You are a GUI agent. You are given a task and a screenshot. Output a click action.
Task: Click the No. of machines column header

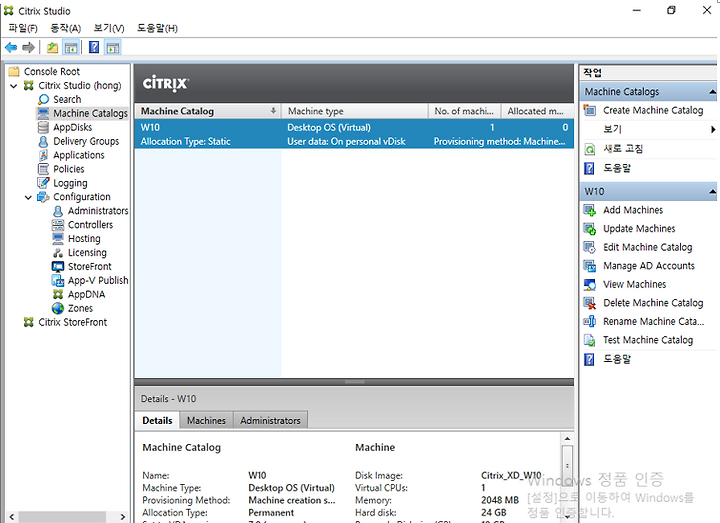click(464, 111)
